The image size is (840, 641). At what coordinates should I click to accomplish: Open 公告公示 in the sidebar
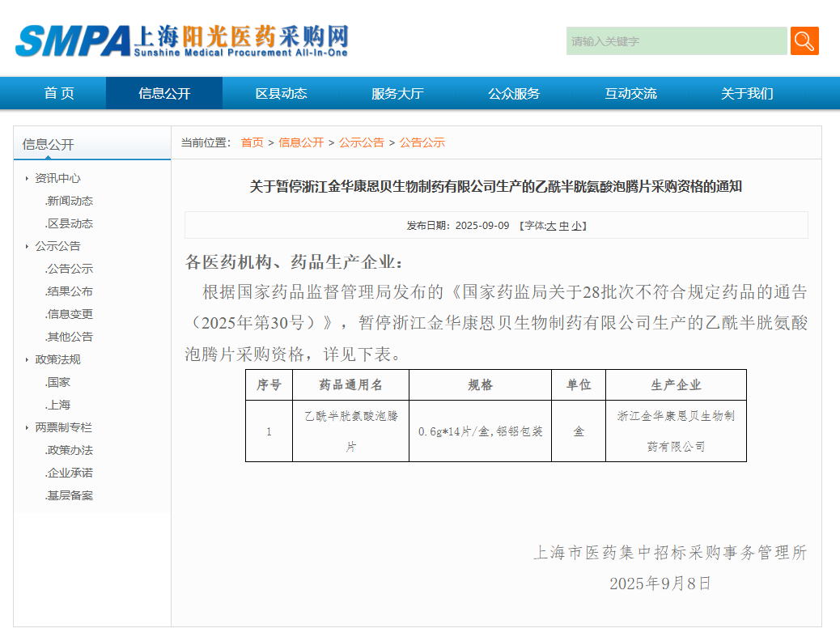(69, 269)
